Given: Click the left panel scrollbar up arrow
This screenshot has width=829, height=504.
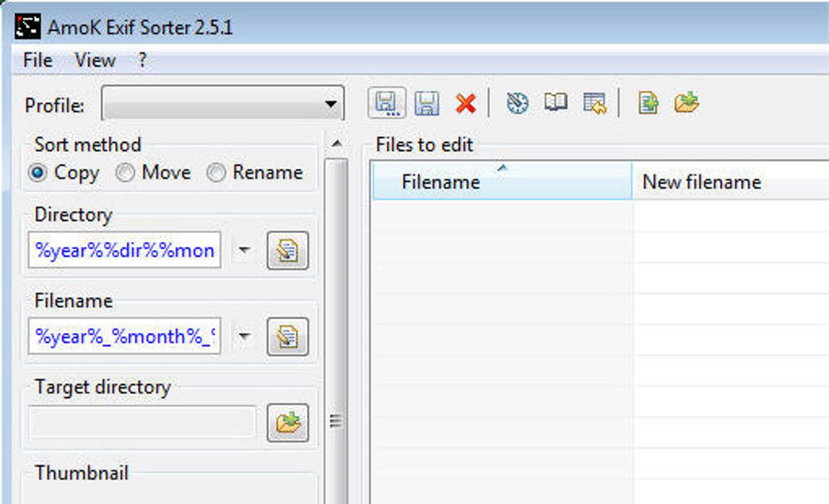Looking at the screenshot, I should click(x=337, y=144).
